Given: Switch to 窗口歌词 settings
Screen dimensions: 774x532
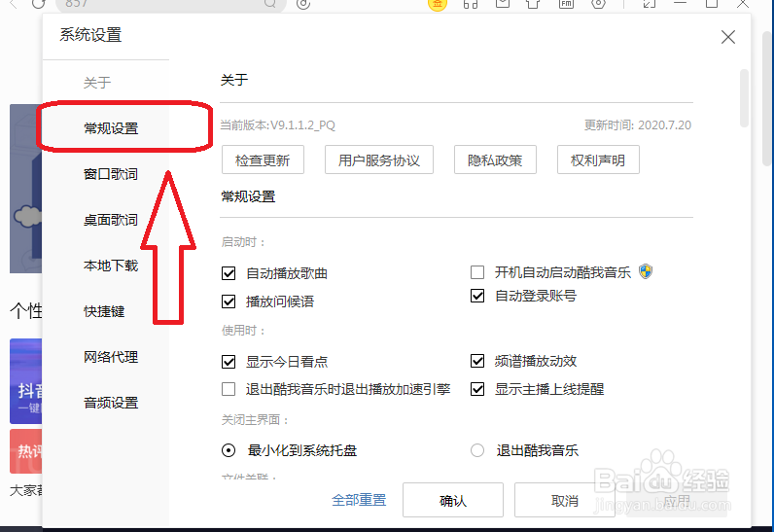Looking at the screenshot, I should pos(111,174).
